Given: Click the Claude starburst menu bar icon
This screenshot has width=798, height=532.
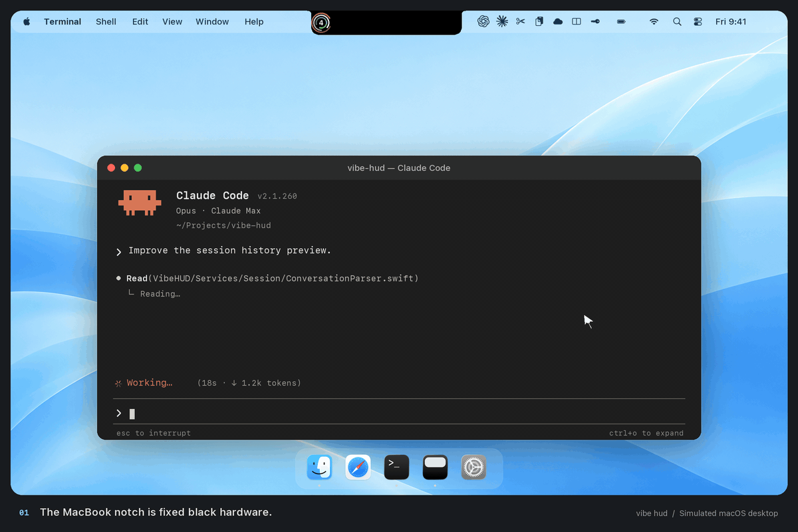Looking at the screenshot, I should tap(502, 21).
